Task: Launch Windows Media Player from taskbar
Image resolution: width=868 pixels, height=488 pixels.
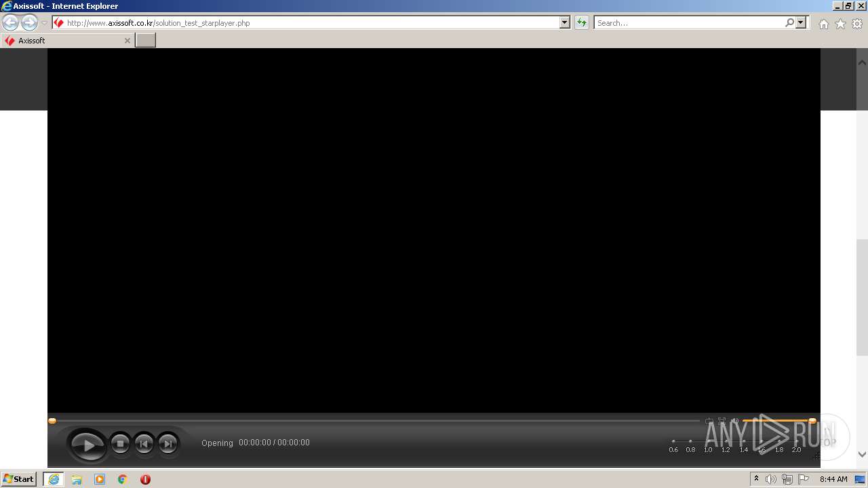Action: (x=100, y=479)
